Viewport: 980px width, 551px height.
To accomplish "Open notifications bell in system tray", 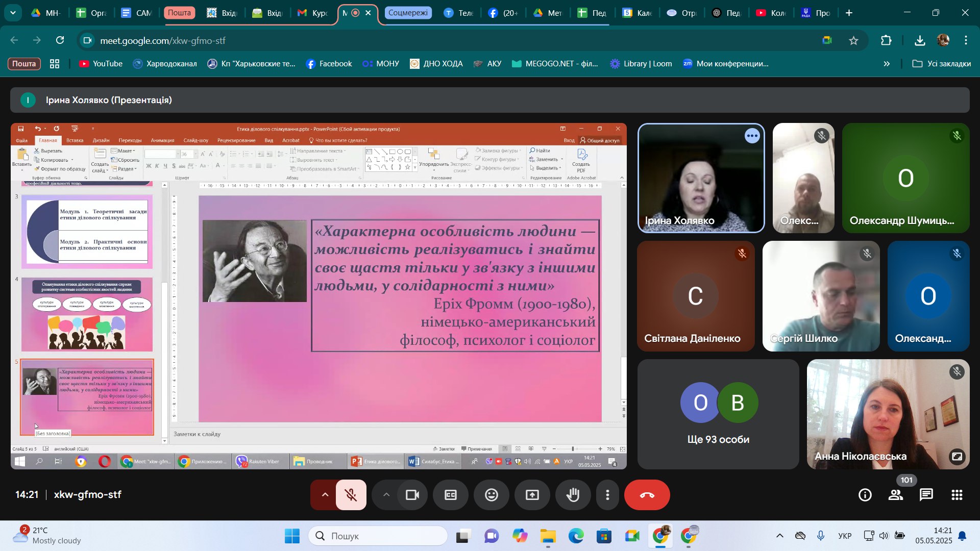I will click(962, 536).
